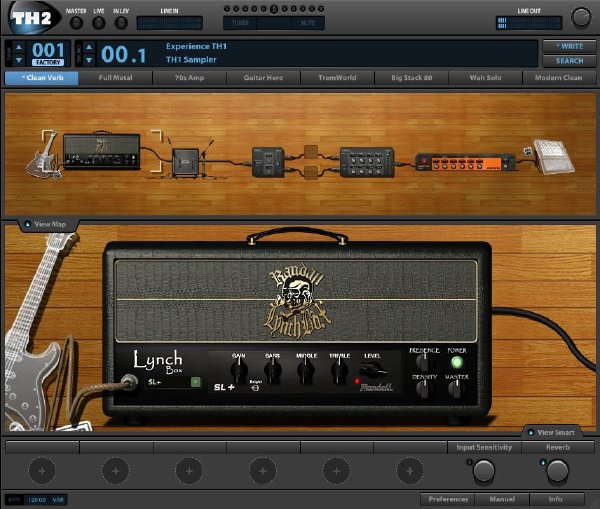600x509 pixels.
Task: Turn the MIDDLE knob on Lynch Box
Action: 306,370
